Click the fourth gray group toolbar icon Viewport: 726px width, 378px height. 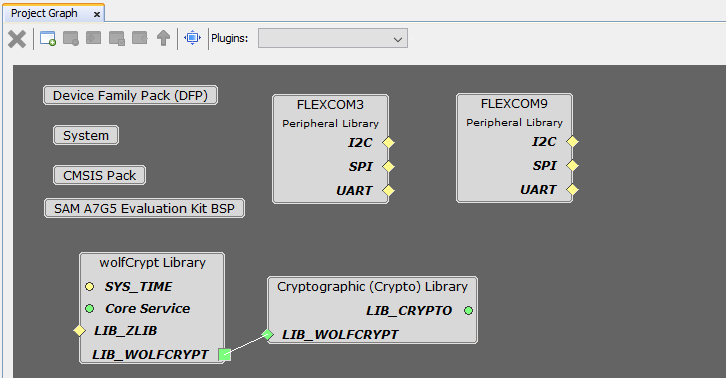pos(117,38)
